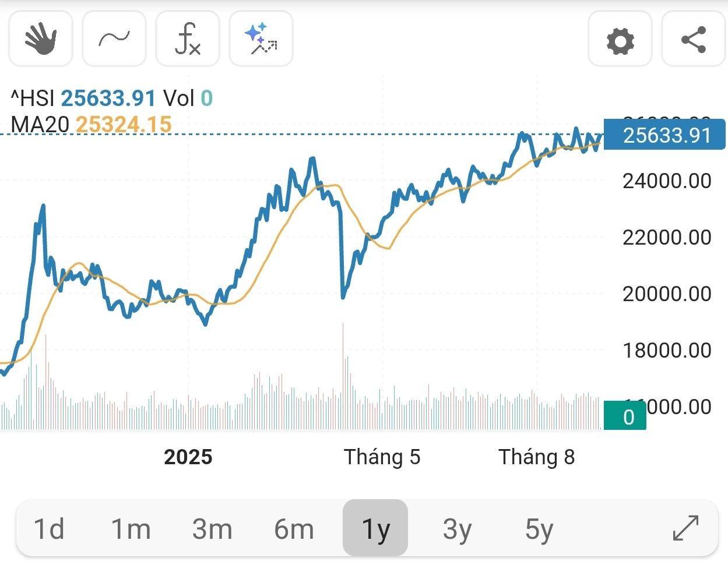Show the 5y time range
728x565 pixels.
(539, 529)
